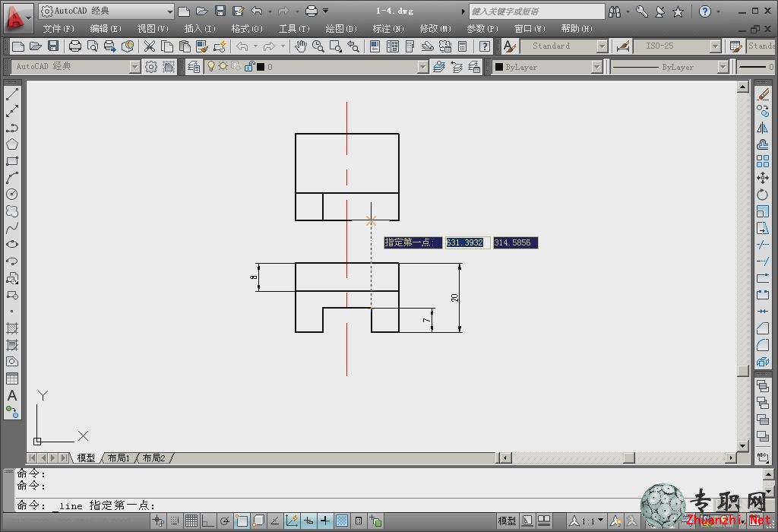Select the Polygon tool

pyautogui.click(x=12, y=144)
